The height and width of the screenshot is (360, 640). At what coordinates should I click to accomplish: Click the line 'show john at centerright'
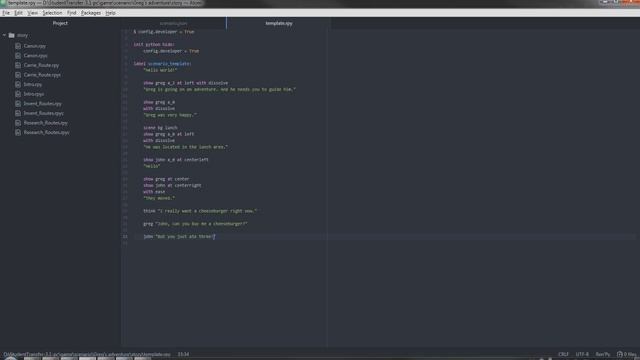click(172, 185)
